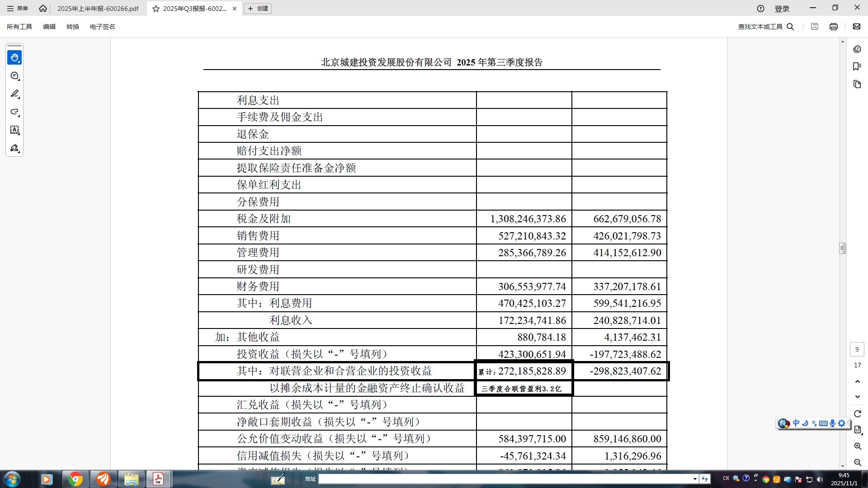
Task: Rotate the page view clockwise
Action: [x=857, y=414]
